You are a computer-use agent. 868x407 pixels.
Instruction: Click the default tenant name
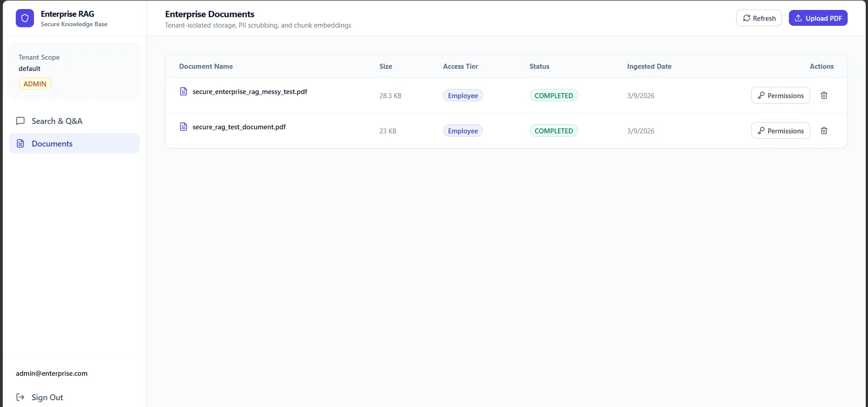click(29, 68)
